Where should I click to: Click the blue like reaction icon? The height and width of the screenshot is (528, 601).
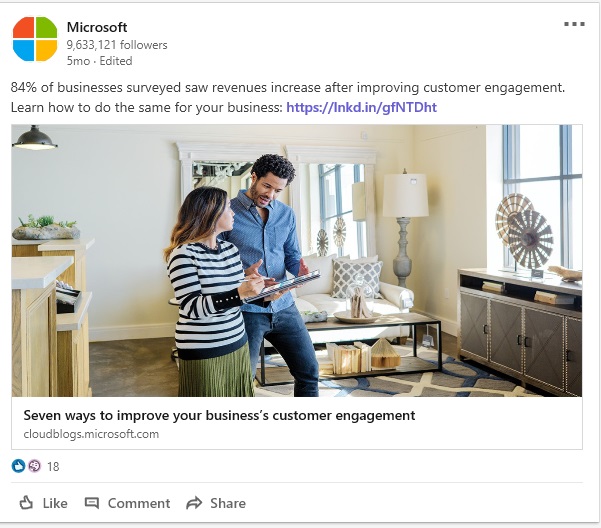coord(18,466)
